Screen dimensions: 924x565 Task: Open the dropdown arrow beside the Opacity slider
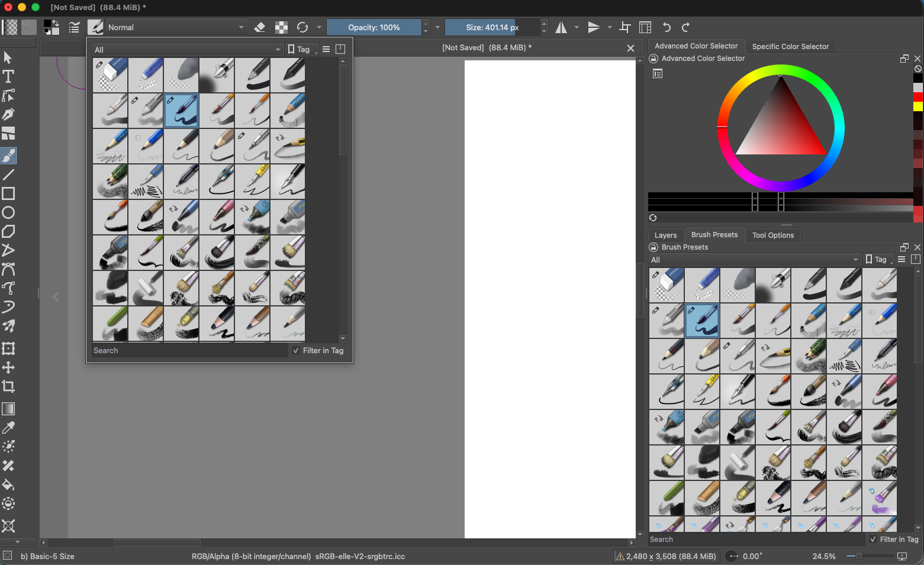[x=437, y=27]
